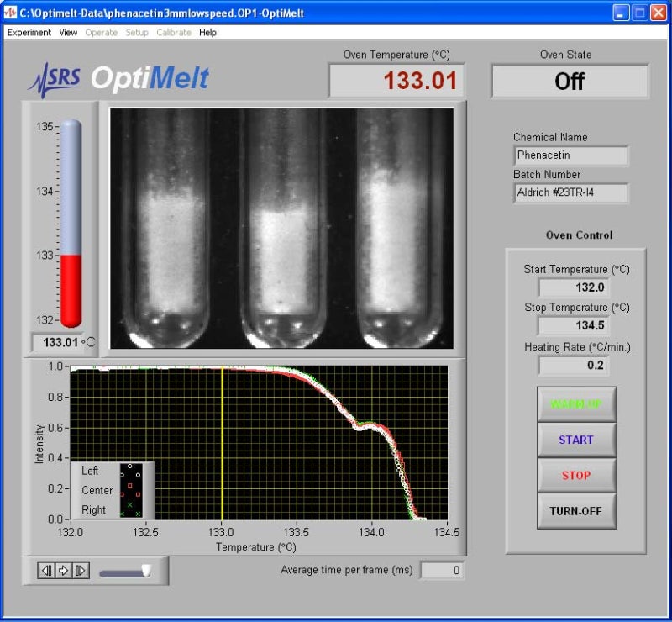Open the Setup menu
The image size is (672, 622).
click(x=136, y=32)
